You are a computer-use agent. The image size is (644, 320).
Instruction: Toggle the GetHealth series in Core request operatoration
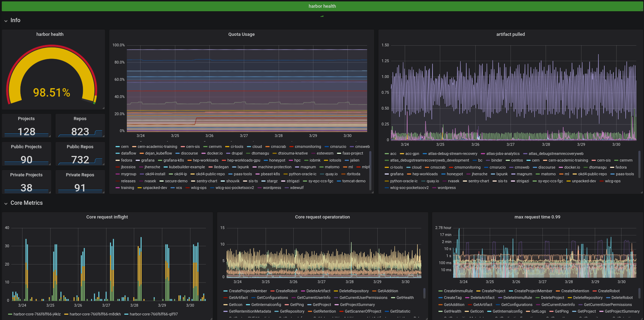pos(405,298)
